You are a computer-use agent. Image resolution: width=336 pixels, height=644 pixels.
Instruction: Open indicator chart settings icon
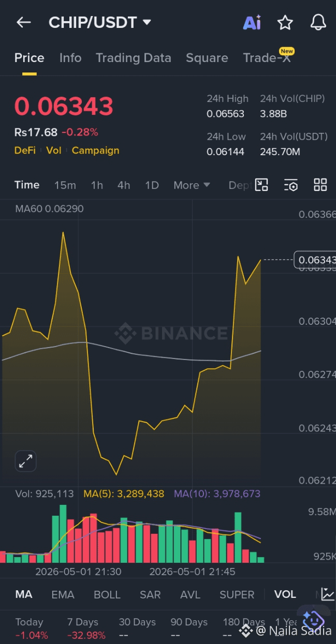pyautogui.click(x=327, y=594)
